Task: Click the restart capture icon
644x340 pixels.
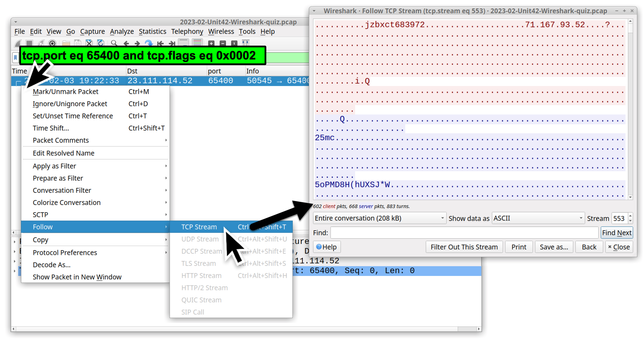Action: click(x=41, y=43)
